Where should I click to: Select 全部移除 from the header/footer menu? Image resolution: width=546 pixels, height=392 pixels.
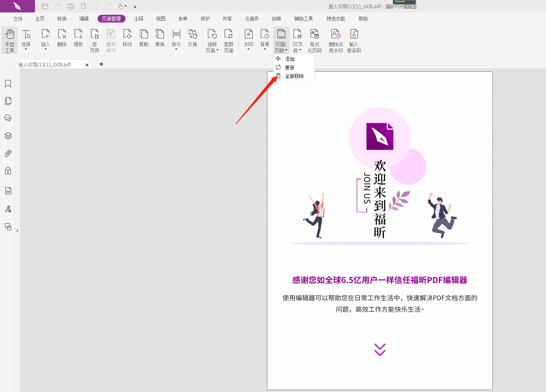click(x=293, y=76)
